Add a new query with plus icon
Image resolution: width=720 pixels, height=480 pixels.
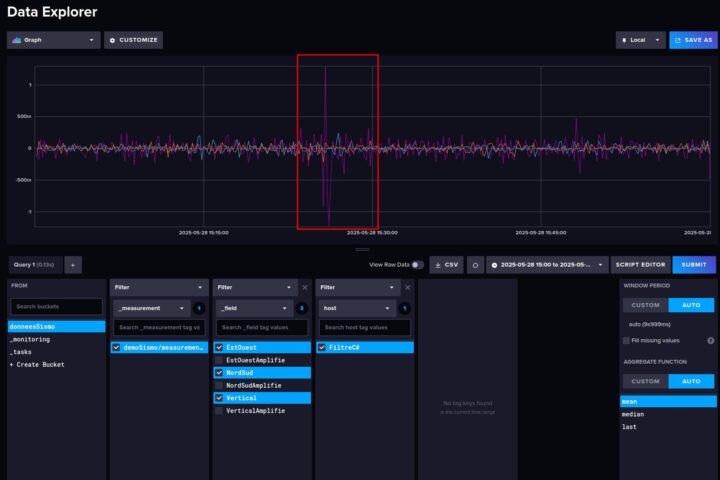click(x=73, y=265)
